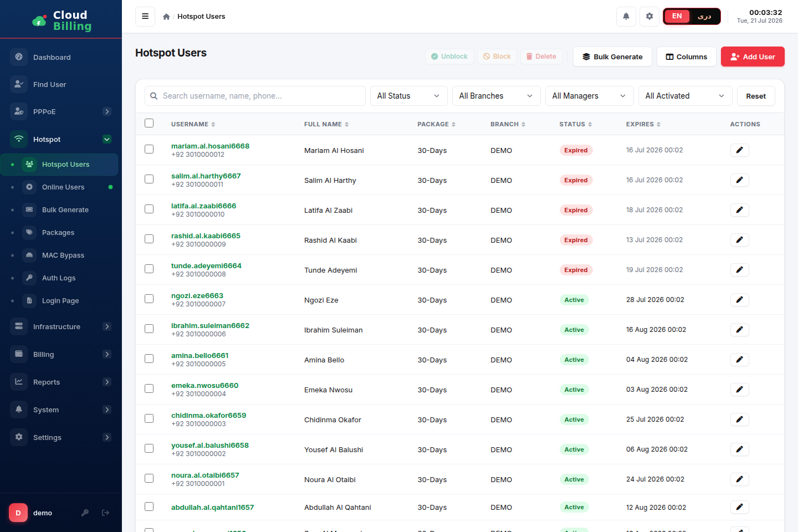Open the All Branches filter dropdown
The image size is (798, 532).
tap(496, 96)
